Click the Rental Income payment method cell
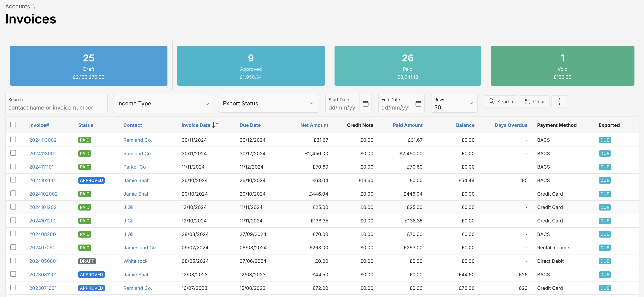Screen dimensions: 644x297 (x=553, y=248)
